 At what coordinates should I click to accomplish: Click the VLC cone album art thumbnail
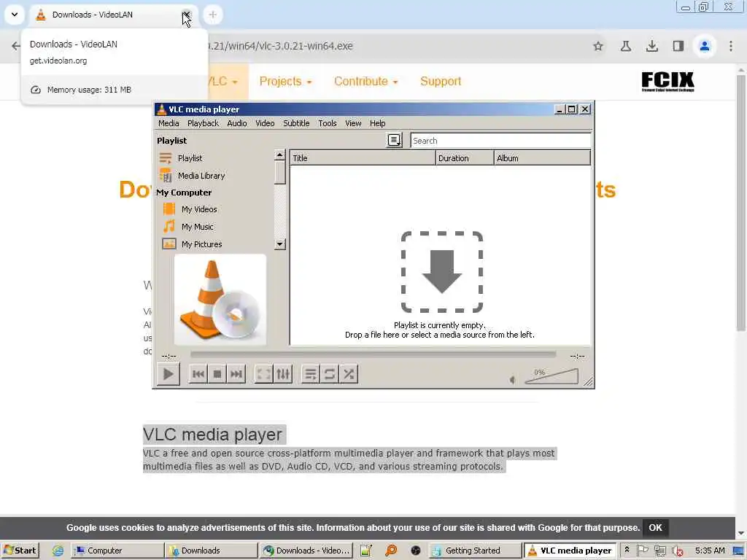coord(220,300)
